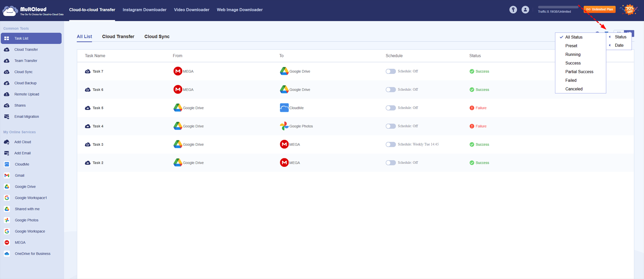The width and height of the screenshot is (644, 279).
Task: Open OneDrive for Business service
Action: coord(33,254)
